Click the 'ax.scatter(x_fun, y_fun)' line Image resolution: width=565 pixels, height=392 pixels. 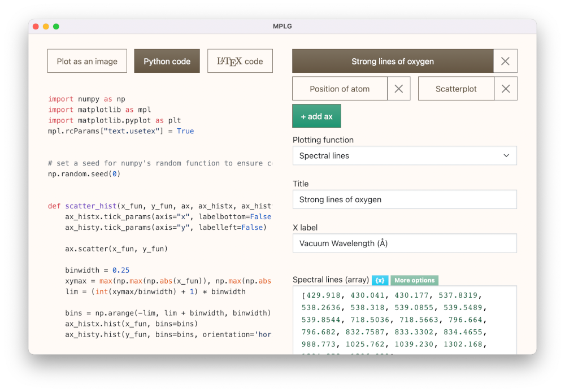tap(116, 249)
